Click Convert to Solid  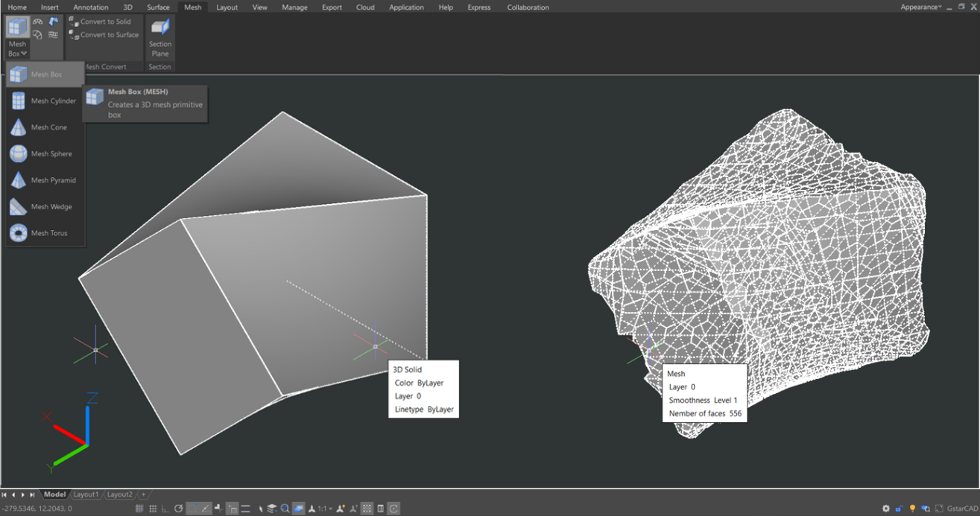[107, 22]
